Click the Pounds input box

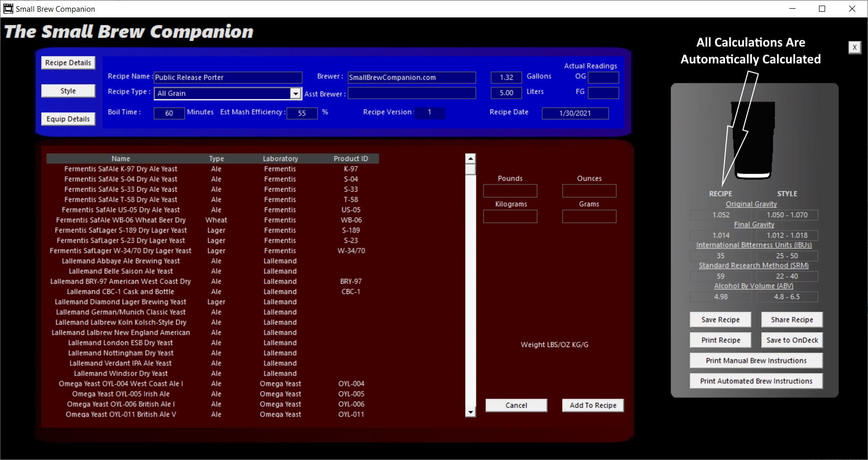[x=510, y=191]
